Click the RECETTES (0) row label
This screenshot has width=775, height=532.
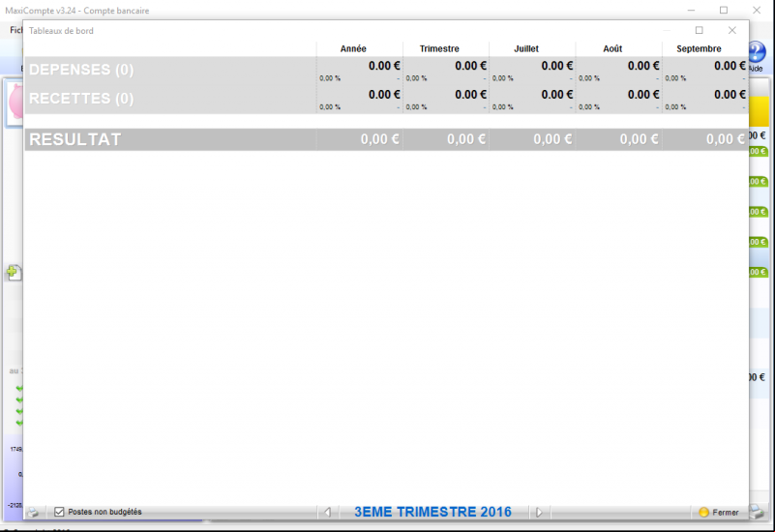tap(81, 99)
